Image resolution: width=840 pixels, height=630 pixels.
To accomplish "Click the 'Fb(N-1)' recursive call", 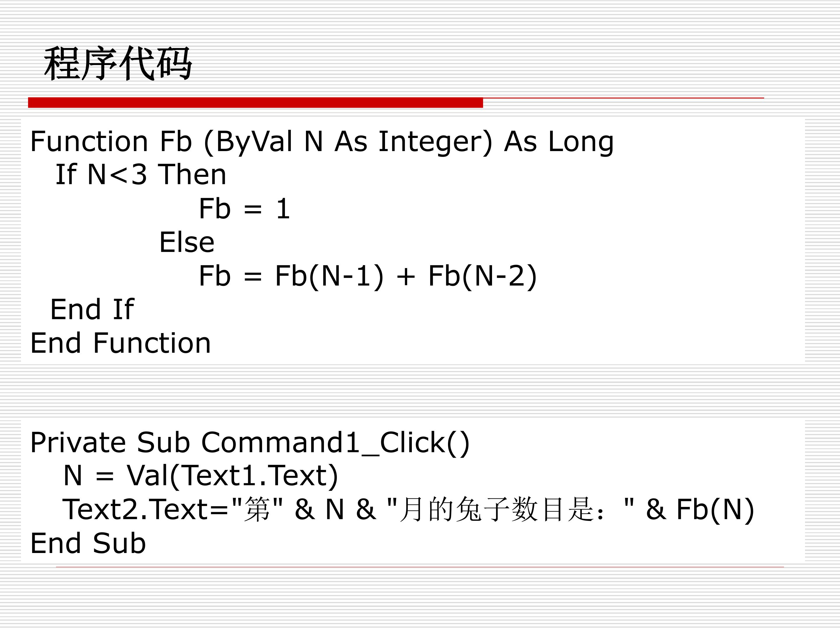I will tap(329, 276).
